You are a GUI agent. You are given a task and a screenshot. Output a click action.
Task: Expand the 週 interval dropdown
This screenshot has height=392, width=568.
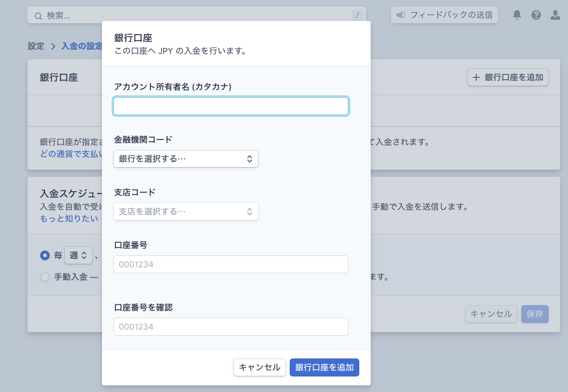tap(79, 255)
